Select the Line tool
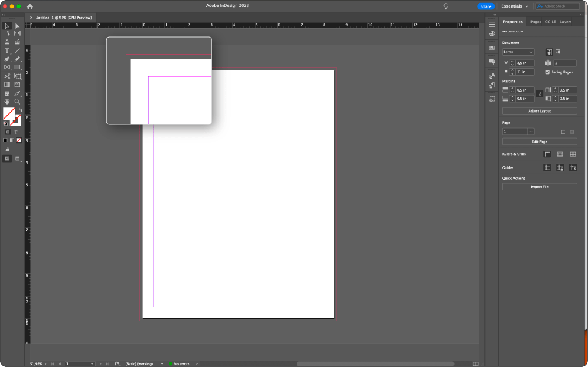 (17, 50)
